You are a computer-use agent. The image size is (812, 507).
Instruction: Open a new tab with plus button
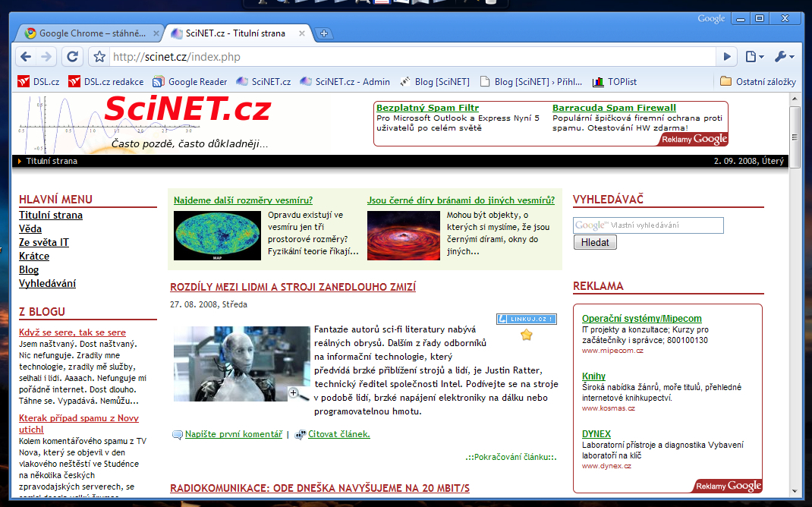click(x=323, y=33)
